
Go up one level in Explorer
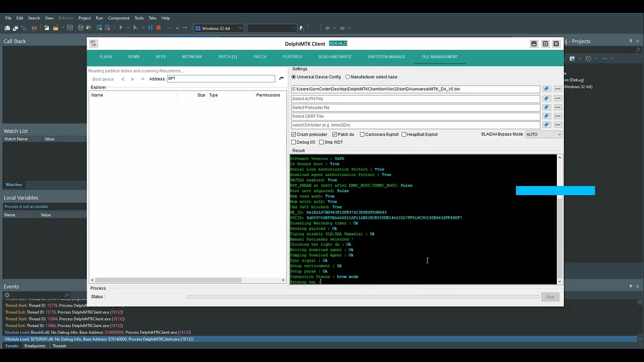[x=142, y=79]
